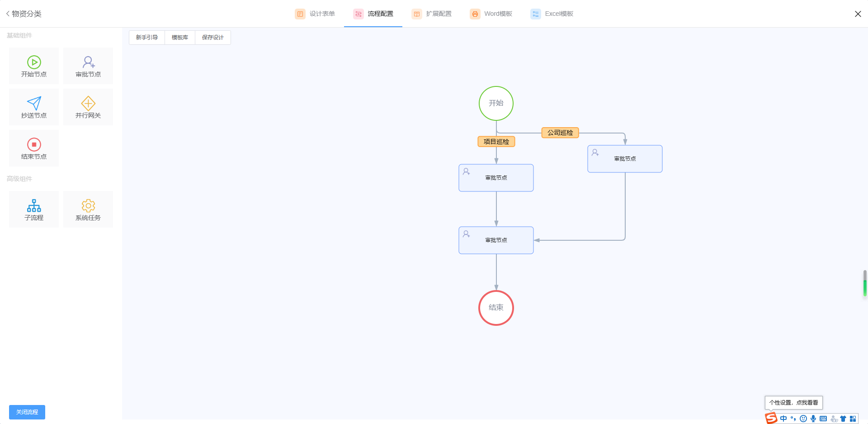Toggle the IME punctuation mode

pyautogui.click(x=793, y=419)
